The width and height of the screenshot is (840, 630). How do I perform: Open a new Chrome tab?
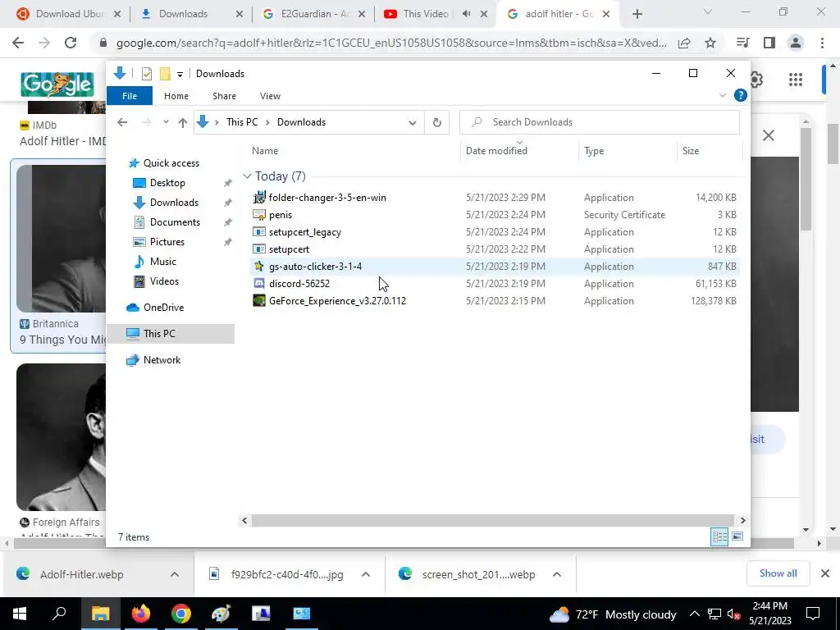click(637, 14)
